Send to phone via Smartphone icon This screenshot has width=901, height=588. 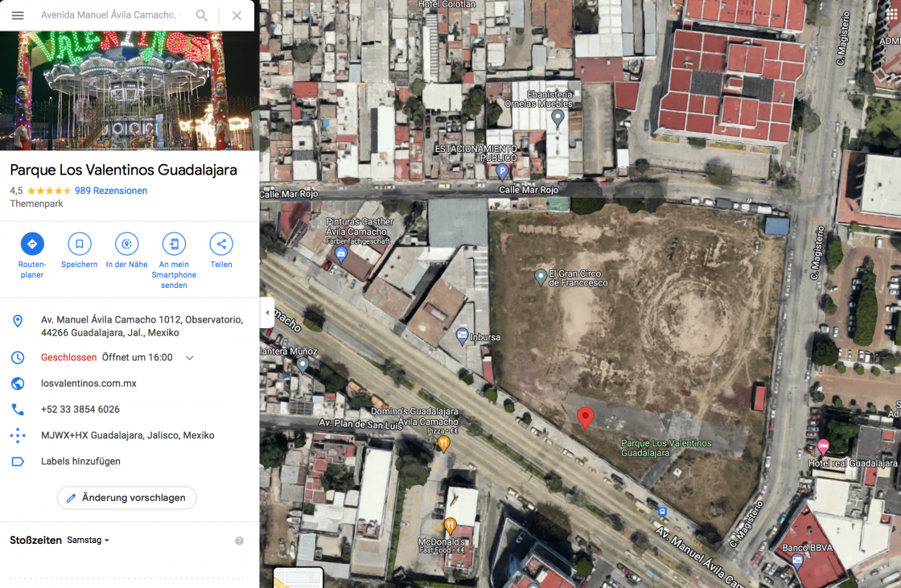pyautogui.click(x=174, y=244)
